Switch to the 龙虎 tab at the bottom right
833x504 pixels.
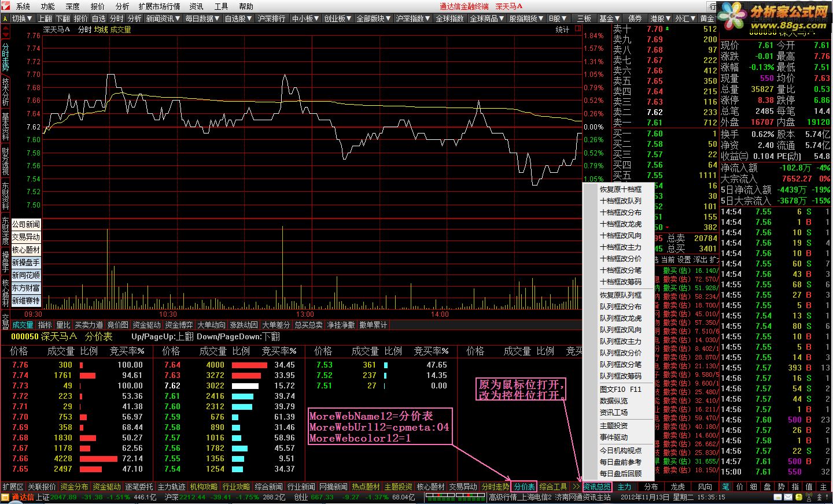coord(677,487)
